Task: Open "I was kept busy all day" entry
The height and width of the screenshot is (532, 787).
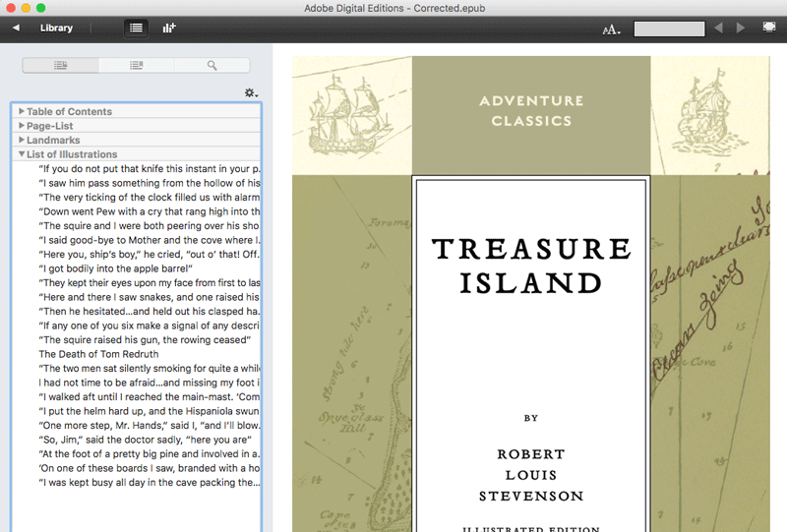Action: [150, 482]
